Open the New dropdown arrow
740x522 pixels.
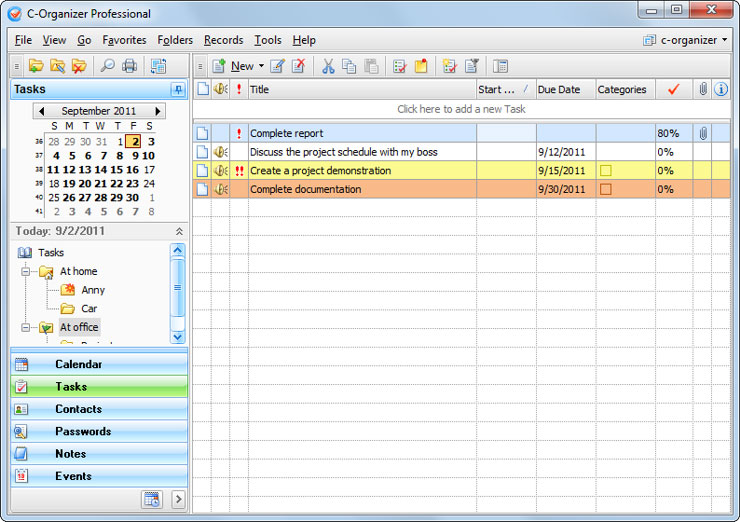click(x=261, y=67)
